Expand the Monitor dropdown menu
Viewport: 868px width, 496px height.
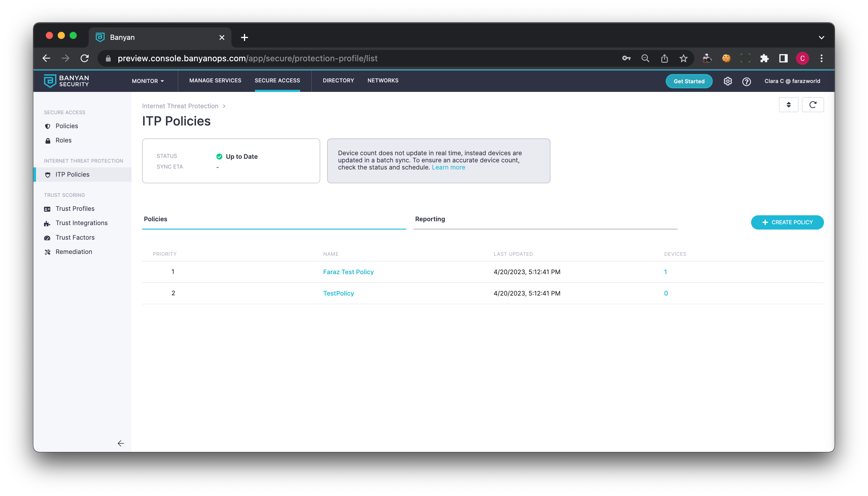[x=148, y=81]
